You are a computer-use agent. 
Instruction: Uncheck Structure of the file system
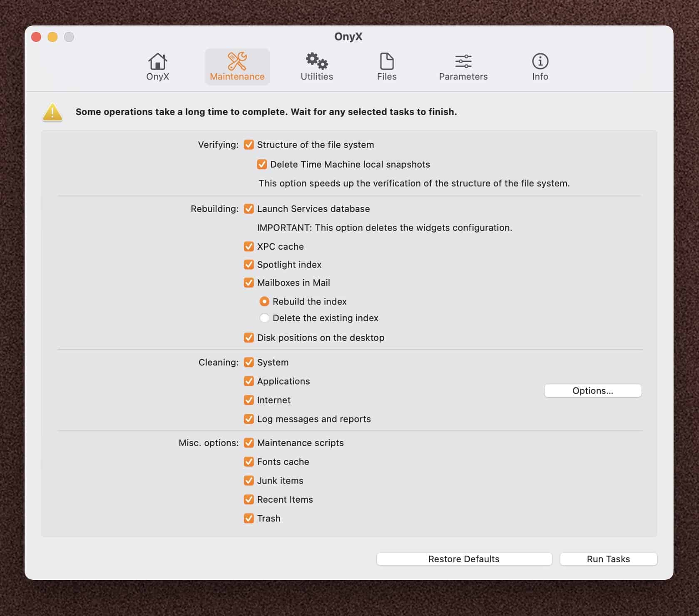click(x=249, y=145)
